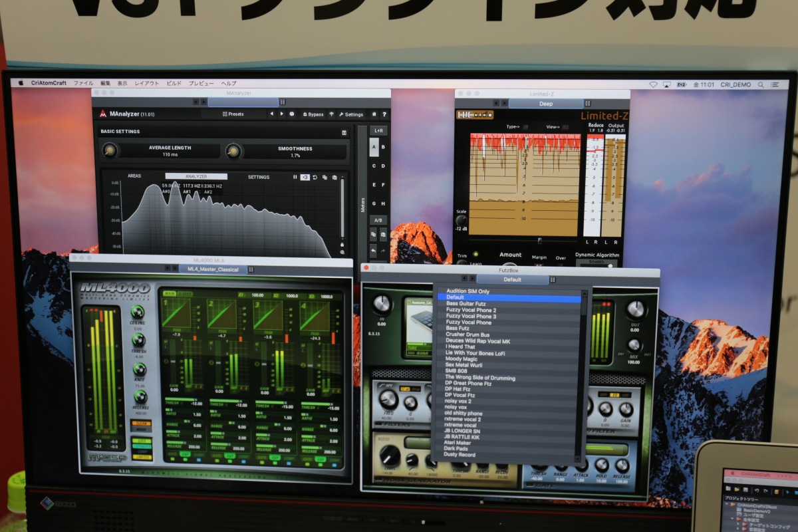This screenshot has height=532, width=798.
Task: Toggle the L+R channel mode button
Action: (x=378, y=131)
